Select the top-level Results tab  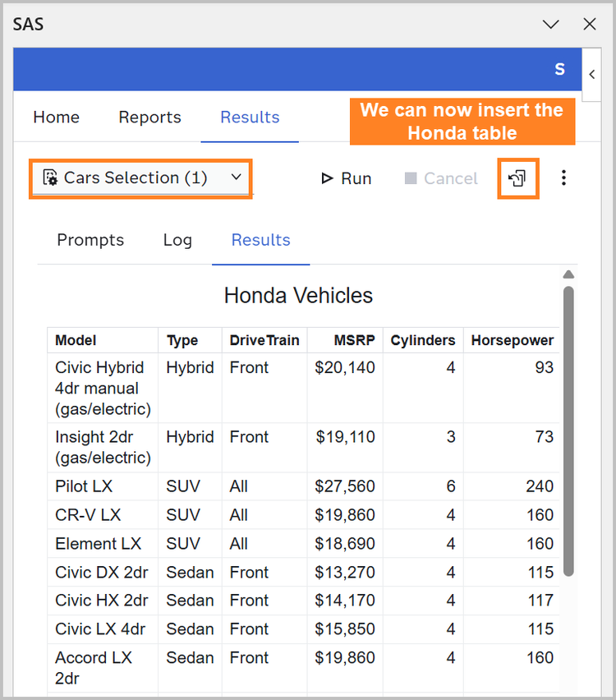tap(250, 117)
